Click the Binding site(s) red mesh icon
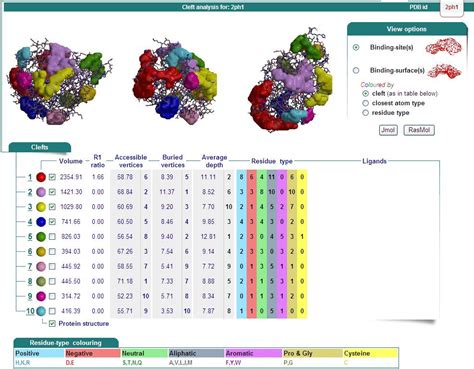 pos(444,47)
